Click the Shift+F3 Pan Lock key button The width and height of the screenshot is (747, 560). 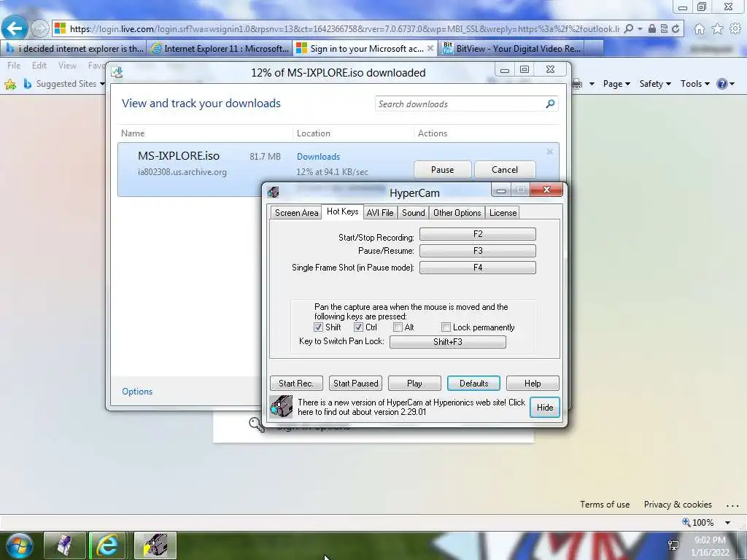tap(448, 342)
